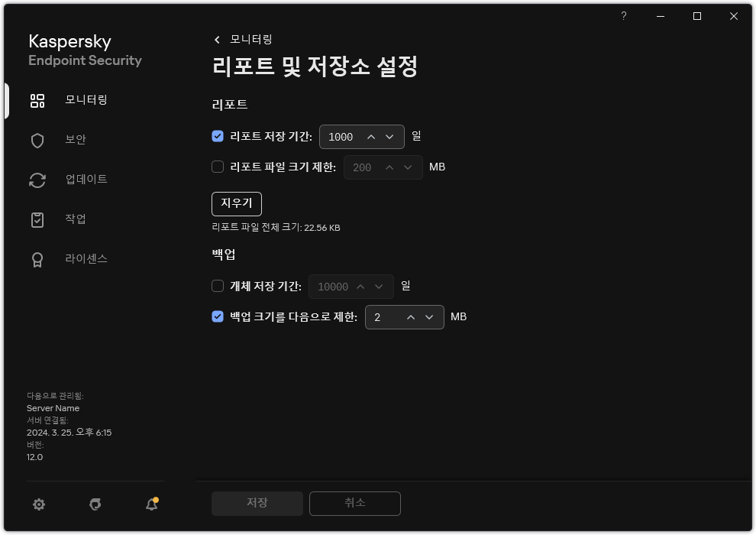Click the 저장 button

click(x=257, y=503)
